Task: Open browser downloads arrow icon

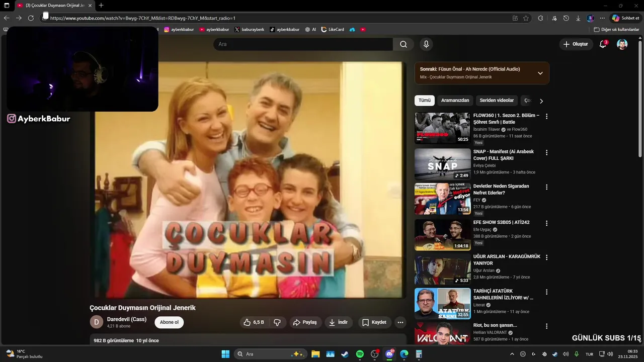Action: coord(578,18)
